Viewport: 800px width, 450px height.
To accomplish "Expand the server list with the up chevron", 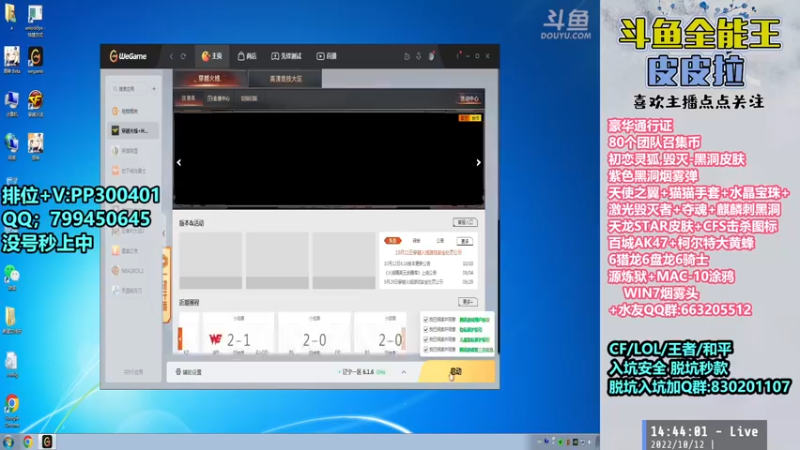I will (404, 372).
